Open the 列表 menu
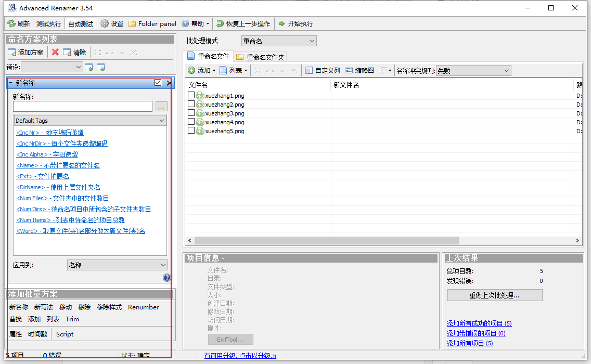The image size is (591, 364). pyautogui.click(x=234, y=71)
